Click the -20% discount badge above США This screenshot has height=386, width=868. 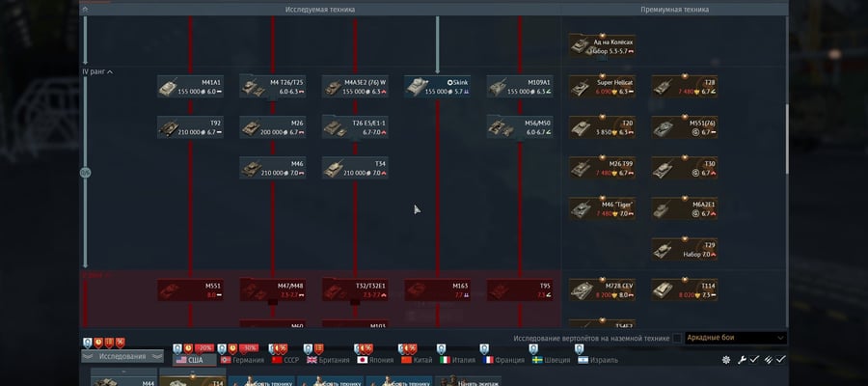pyautogui.click(x=204, y=348)
